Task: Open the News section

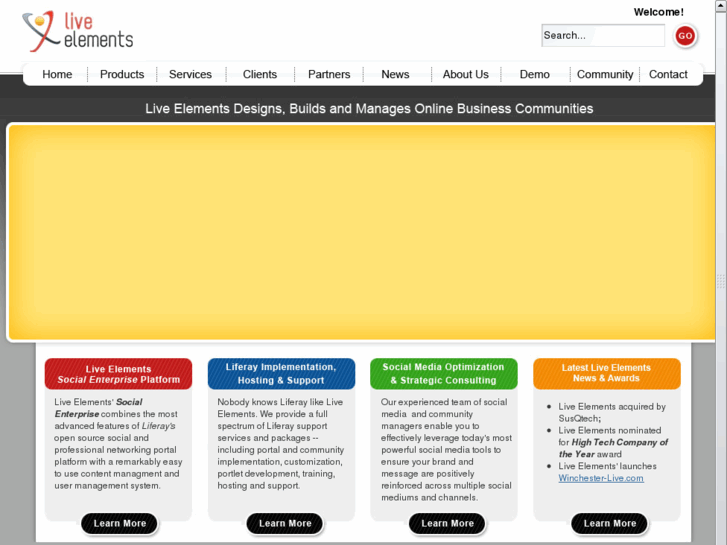Action: point(395,74)
